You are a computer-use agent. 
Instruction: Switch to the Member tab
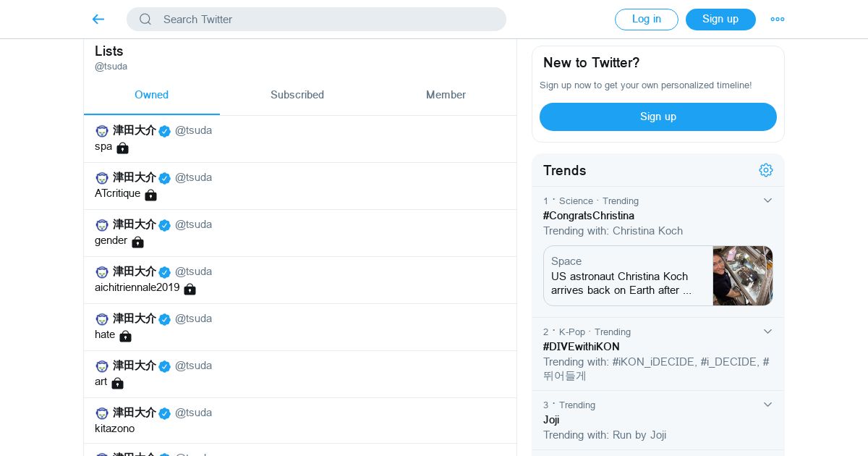446,95
